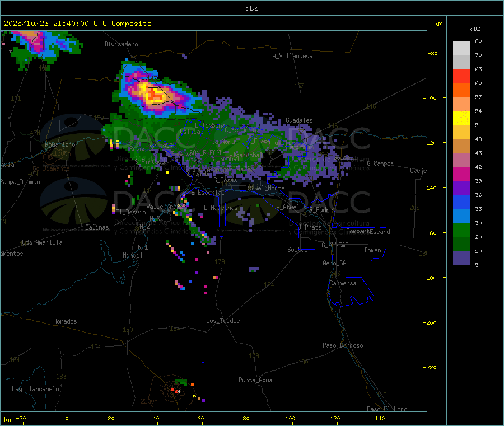Click the 'V_Atuel' place label
This screenshot has width=504, height=426.
coord(288,207)
